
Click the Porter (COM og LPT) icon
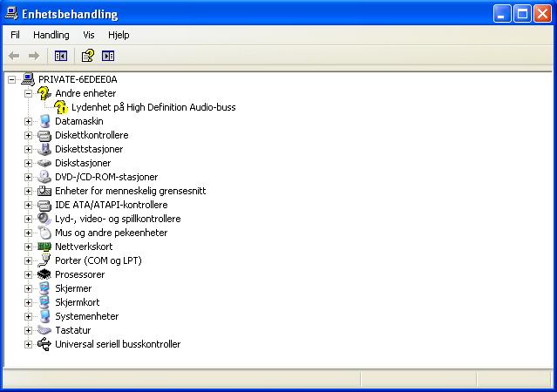[44, 260]
